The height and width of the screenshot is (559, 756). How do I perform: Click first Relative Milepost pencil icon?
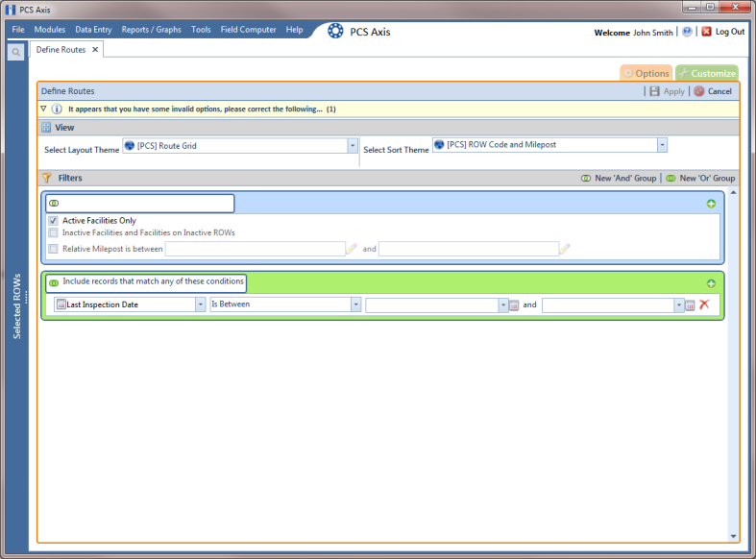(352, 249)
